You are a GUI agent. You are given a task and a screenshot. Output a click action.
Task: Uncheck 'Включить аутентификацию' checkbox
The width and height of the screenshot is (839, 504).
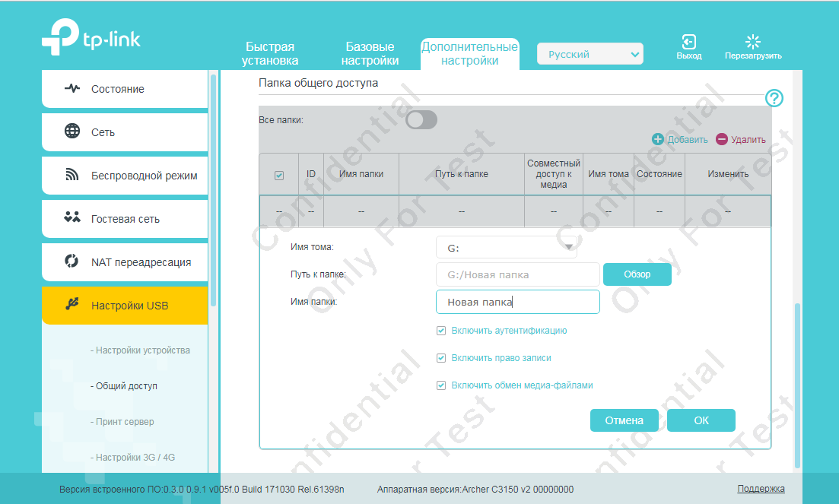pyautogui.click(x=441, y=331)
